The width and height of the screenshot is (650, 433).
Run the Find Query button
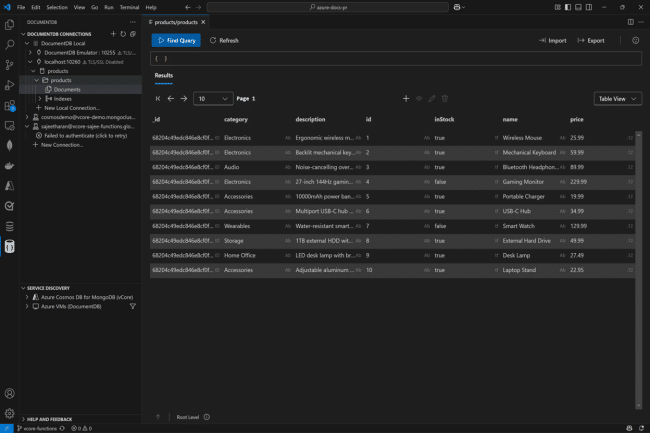176,40
